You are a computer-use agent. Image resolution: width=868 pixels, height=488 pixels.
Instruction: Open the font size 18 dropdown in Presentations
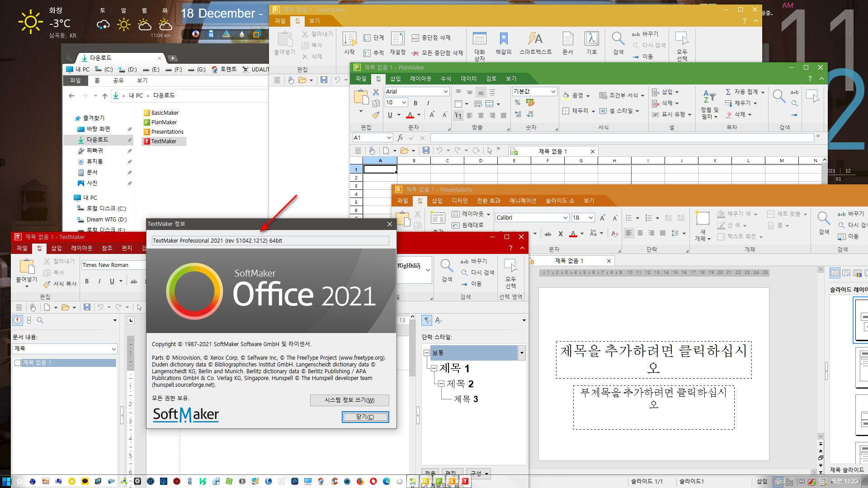(590, 218)
